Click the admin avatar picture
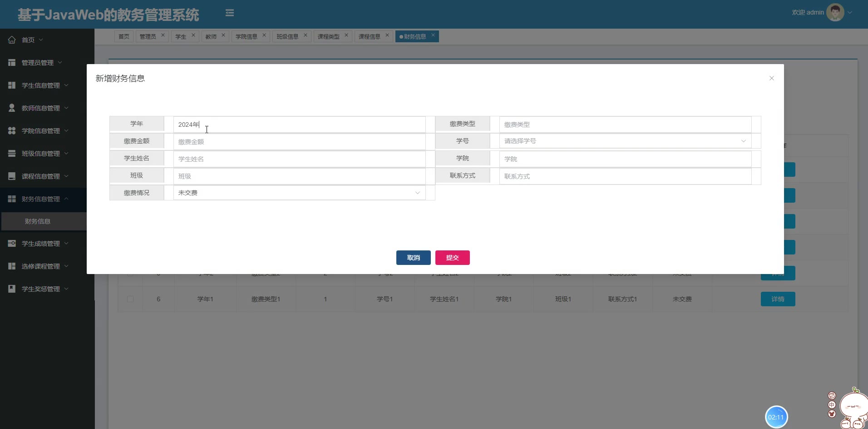This screenshot has width=868, height=429. click(x=835, y=12)
